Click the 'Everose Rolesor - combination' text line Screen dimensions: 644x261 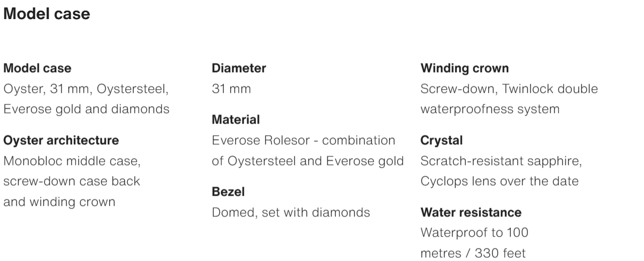303,141
